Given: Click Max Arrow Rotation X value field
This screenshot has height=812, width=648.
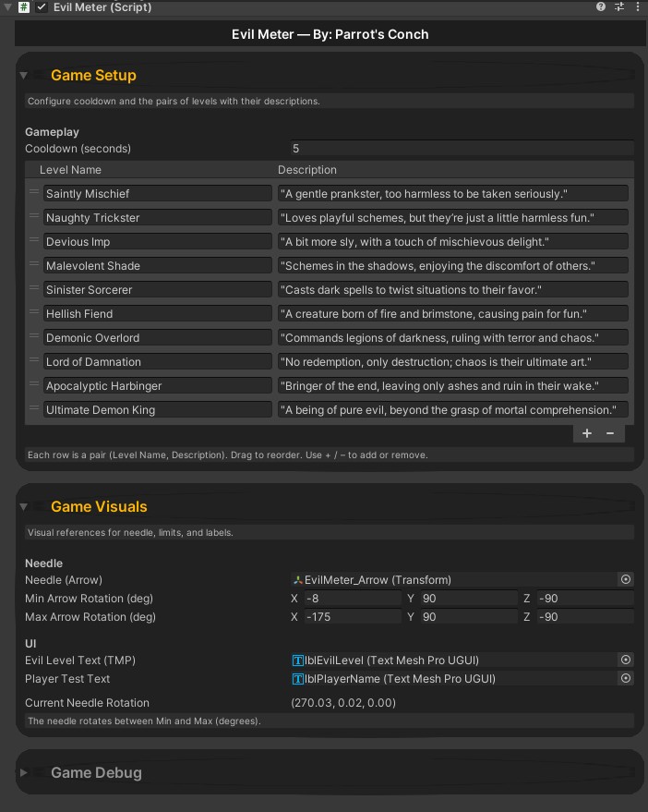Looking at the screenshot, I should (x=353, y=617).
